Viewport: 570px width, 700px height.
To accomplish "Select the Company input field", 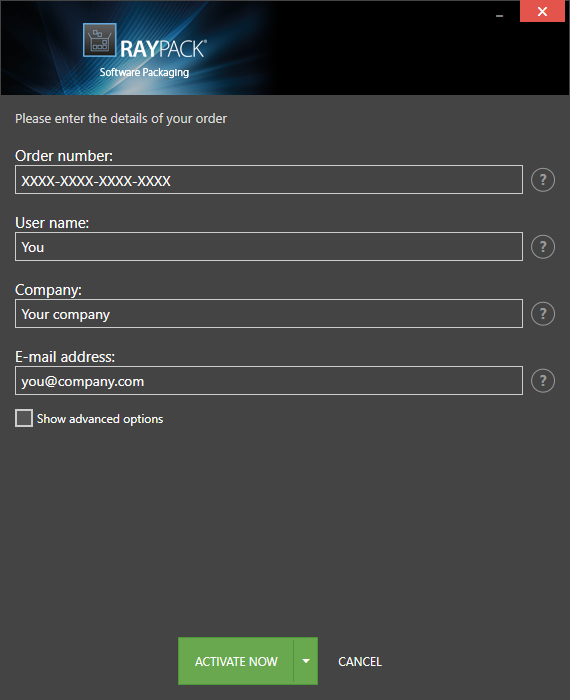I will [x=269, y=313].
